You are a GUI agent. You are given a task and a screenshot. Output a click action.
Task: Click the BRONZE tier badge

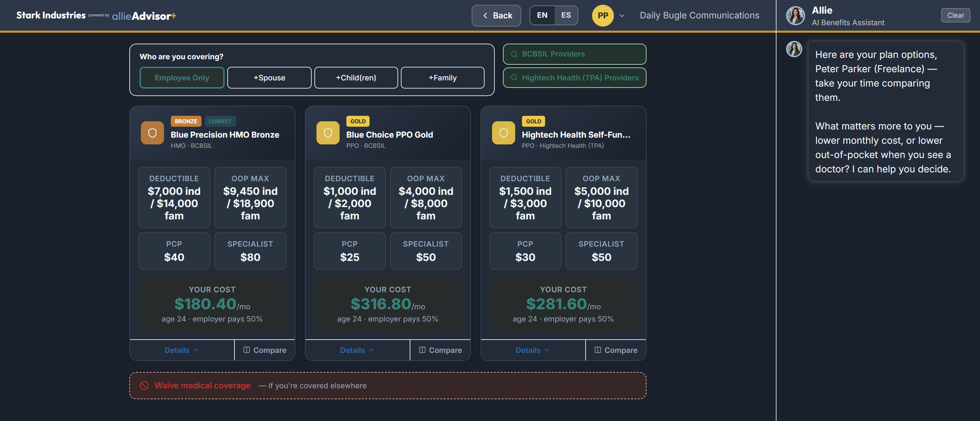click(x=186, y=121)
